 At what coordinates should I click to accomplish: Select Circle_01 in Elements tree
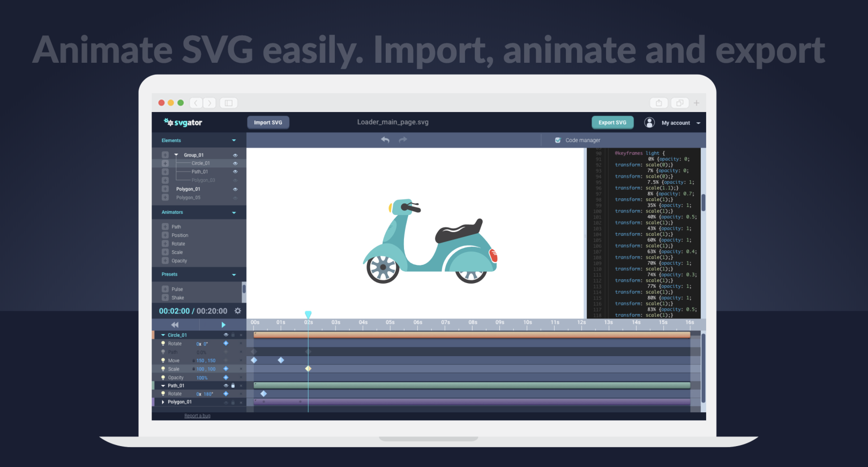200,164
